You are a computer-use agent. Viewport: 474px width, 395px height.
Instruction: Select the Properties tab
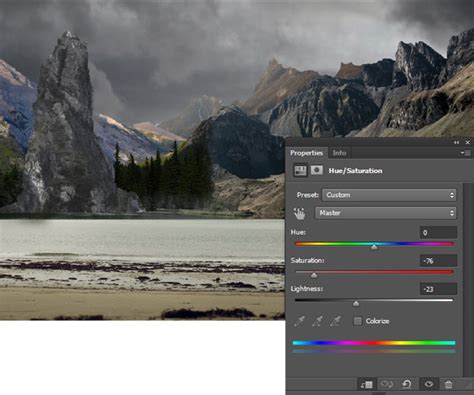click(306, 153)
